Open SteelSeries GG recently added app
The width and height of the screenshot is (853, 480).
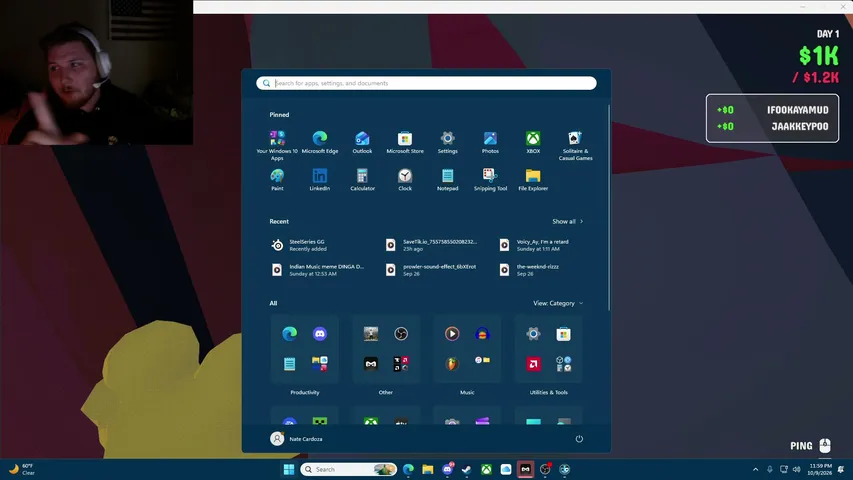click(x=318, y=245)
